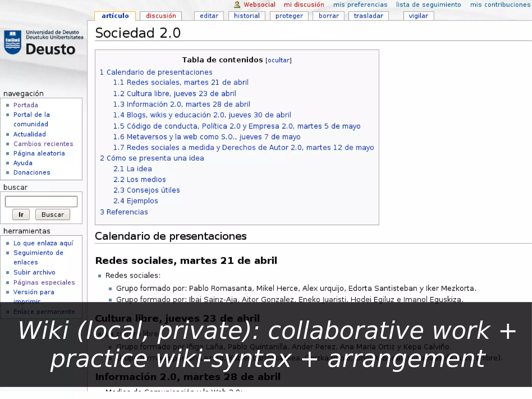Viewport: 532px width, 399px height.
Task: Switch to the artículo tab
Action: [115, 16]
